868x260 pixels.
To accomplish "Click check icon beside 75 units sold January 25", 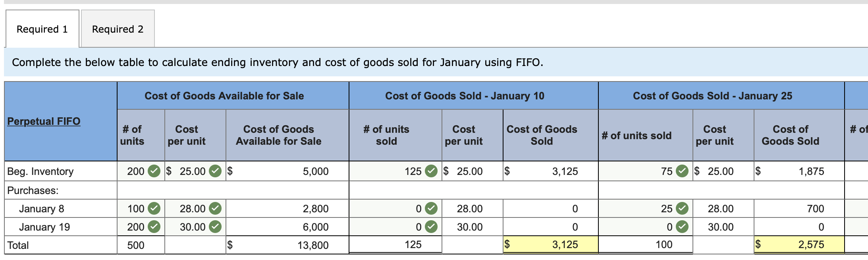I will click(682, 171).
